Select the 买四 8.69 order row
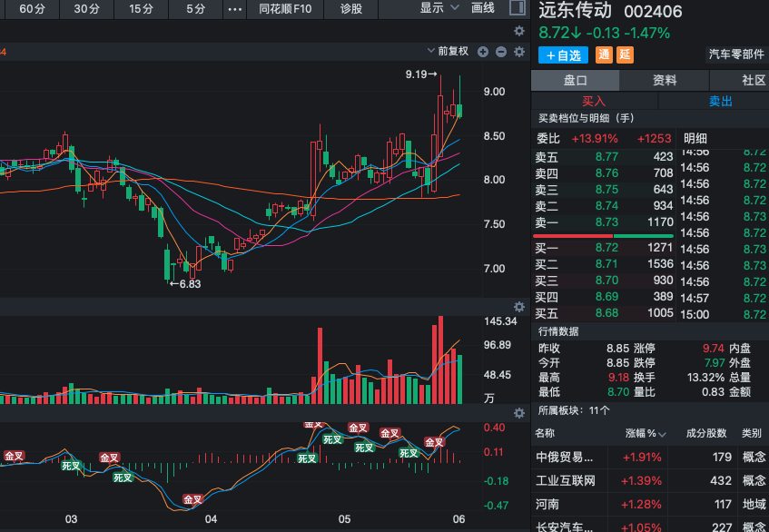Screen dimensions: 769x532 (x=604, y=297)
